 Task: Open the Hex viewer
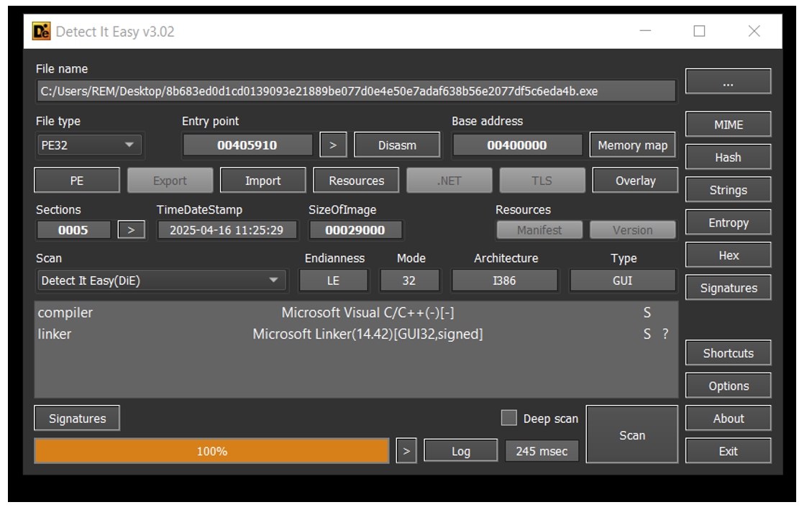pyautogui.click(x=728, y=255)
